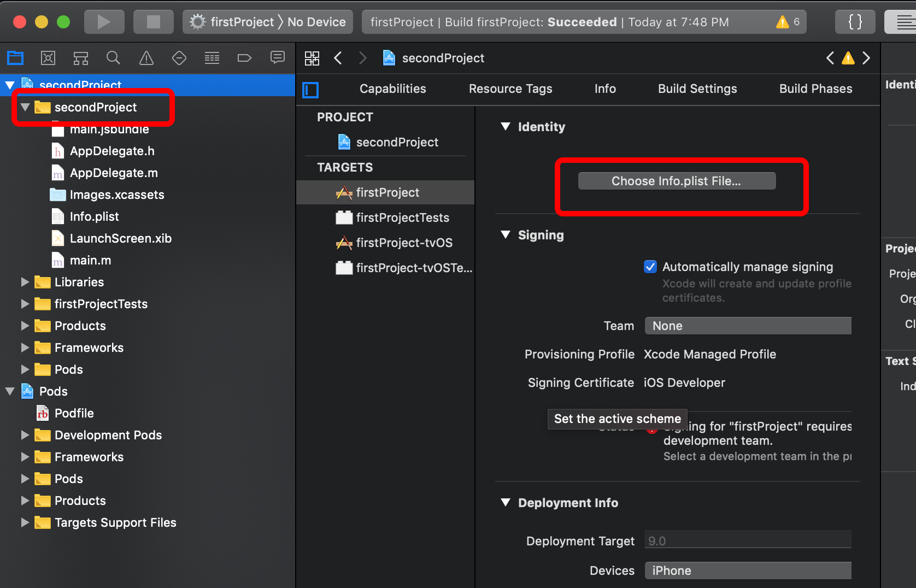
Task: Expand the Development Pods folder
Action: pyautogui.click(x=25, y=435)
